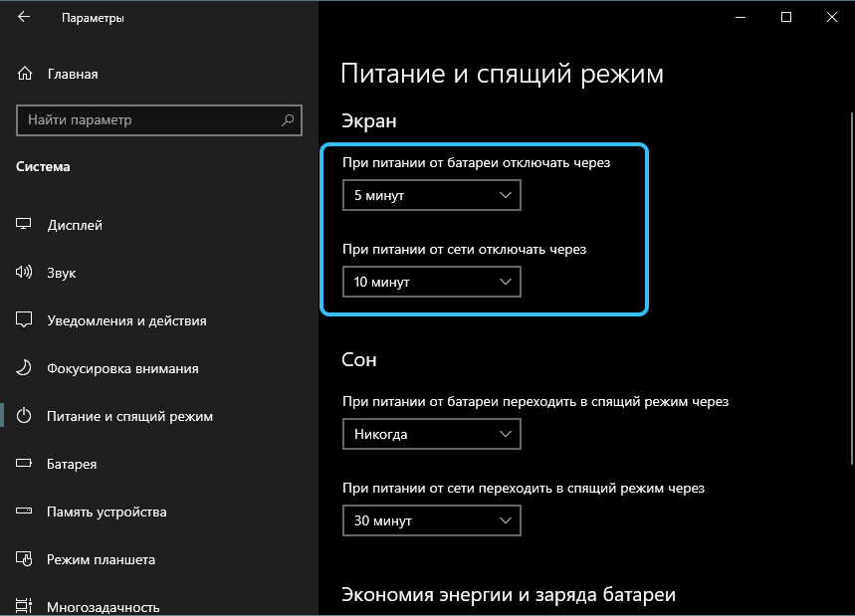The image size is (855, 616).
Task: Click the Батарея battery icon
Action: [25, 464]
